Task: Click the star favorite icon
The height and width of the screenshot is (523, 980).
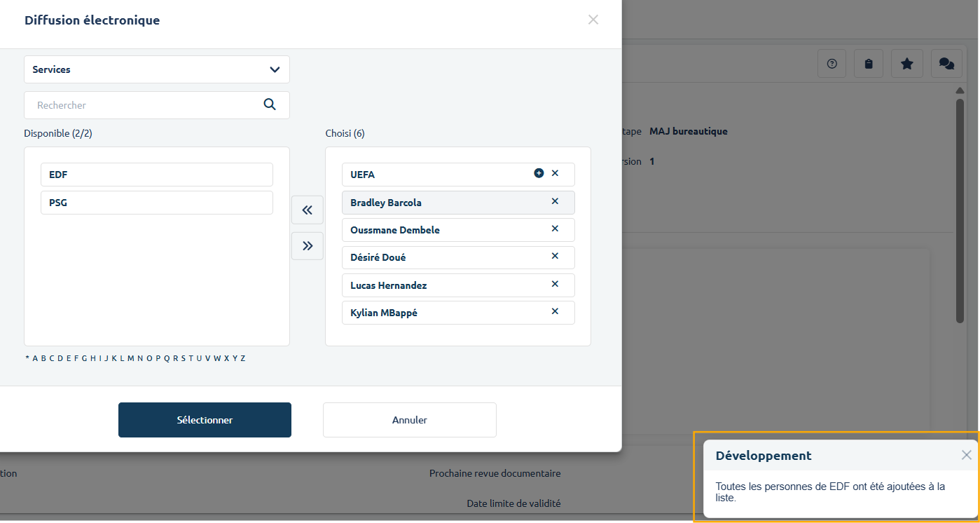Action: click(906, 64)
